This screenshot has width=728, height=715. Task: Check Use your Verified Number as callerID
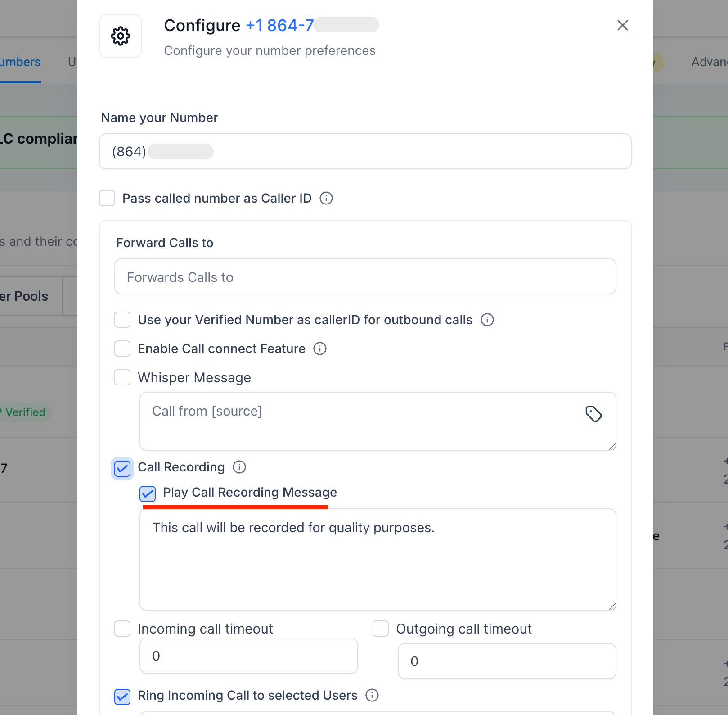click(x=122, y=320)
